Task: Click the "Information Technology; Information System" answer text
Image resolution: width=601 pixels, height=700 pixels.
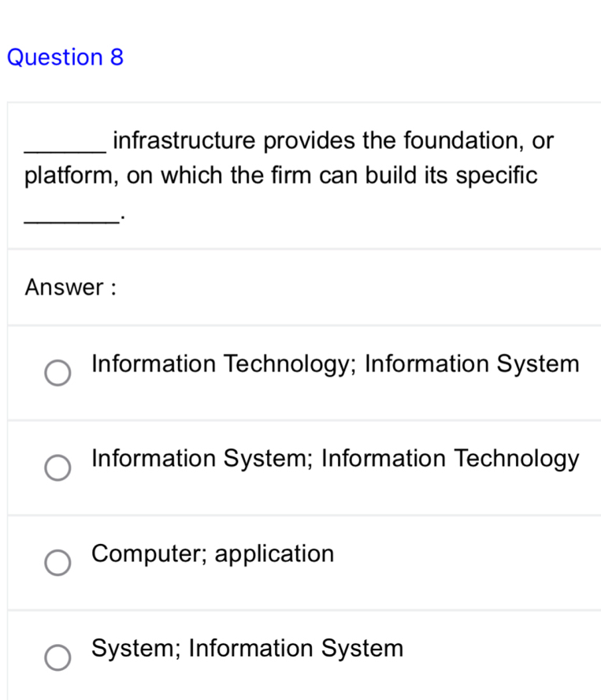Action: 336,364
